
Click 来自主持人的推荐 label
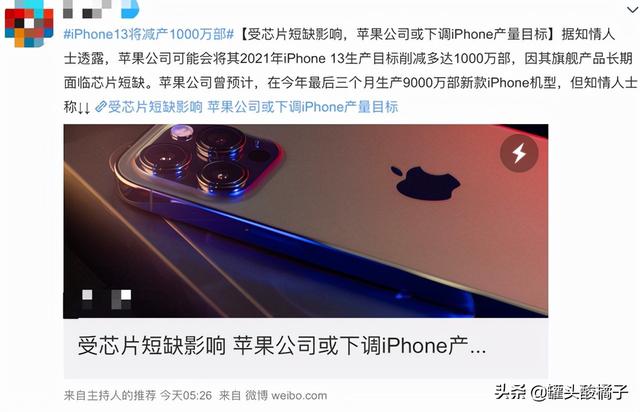[110, 395]
